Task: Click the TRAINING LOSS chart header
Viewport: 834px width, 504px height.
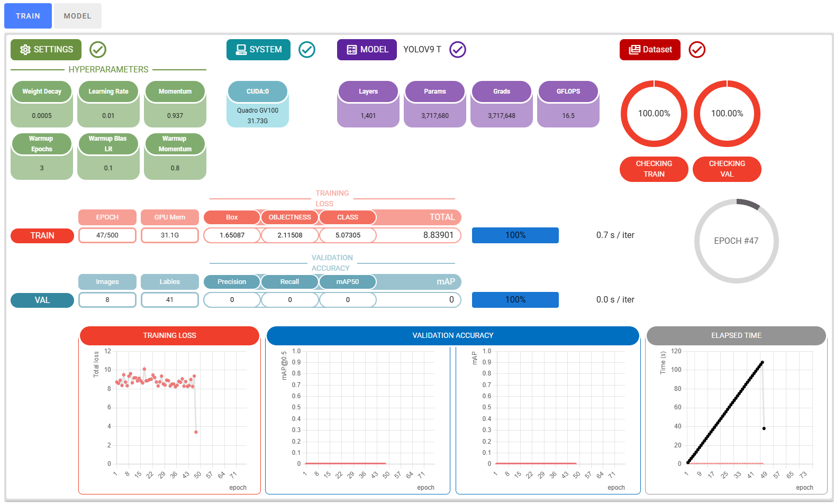Action: tap(169, 336)
